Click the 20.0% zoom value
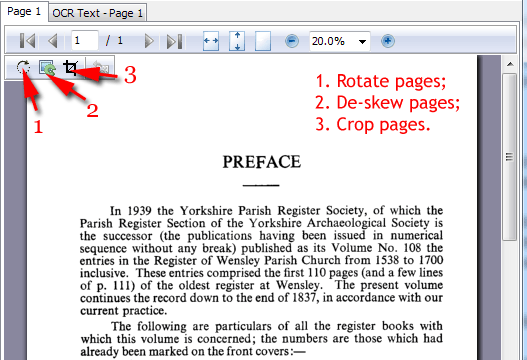 (328, 41)
